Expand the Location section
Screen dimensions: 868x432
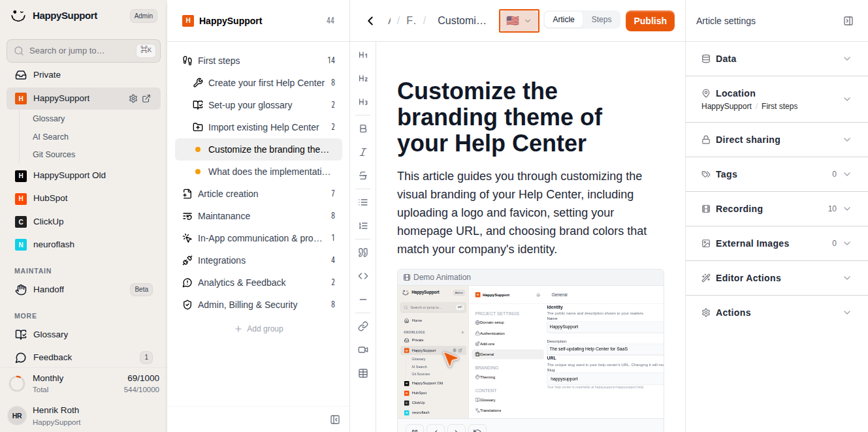777,99
